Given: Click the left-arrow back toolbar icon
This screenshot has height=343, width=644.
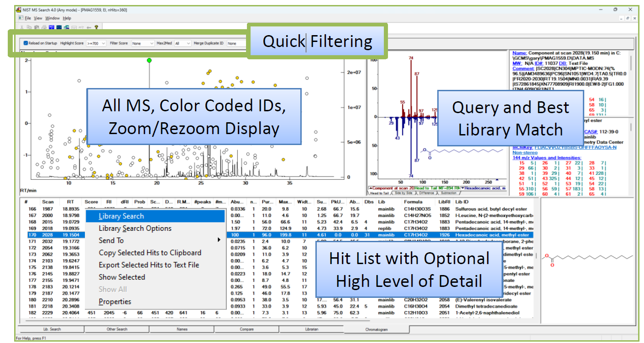Looking at the screenshot, I should click(x=89, y=27).
